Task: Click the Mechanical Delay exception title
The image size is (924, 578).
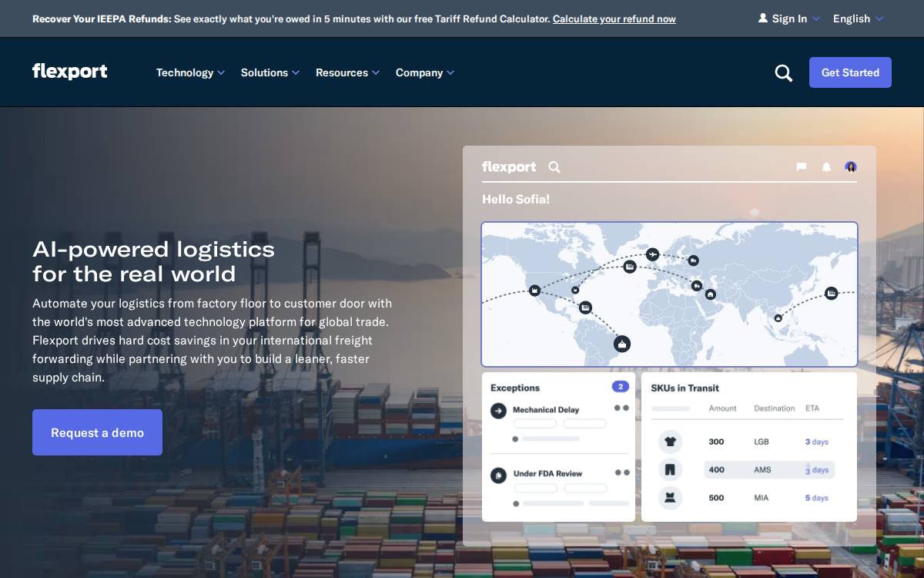Action: pyautogui.click(x=546, y=410)
